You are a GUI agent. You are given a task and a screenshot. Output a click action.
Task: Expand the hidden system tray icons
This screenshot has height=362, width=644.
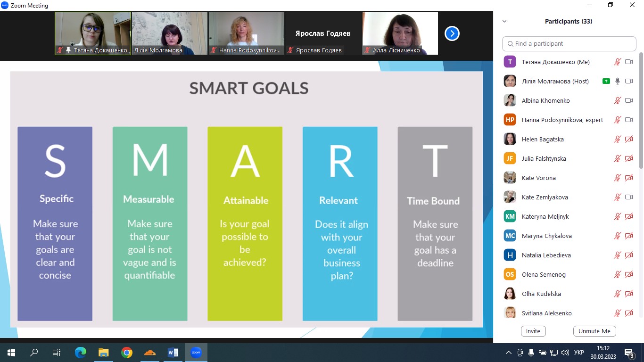(508, 353)
